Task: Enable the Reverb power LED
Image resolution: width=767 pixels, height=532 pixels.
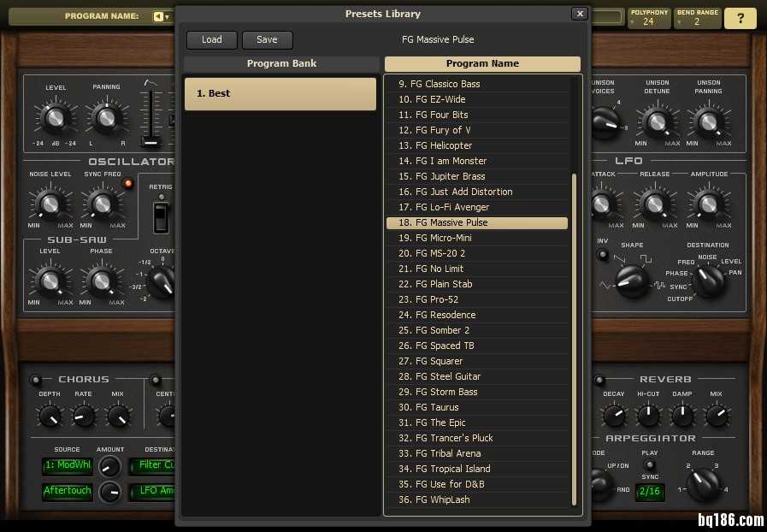Action: (599, 380)
